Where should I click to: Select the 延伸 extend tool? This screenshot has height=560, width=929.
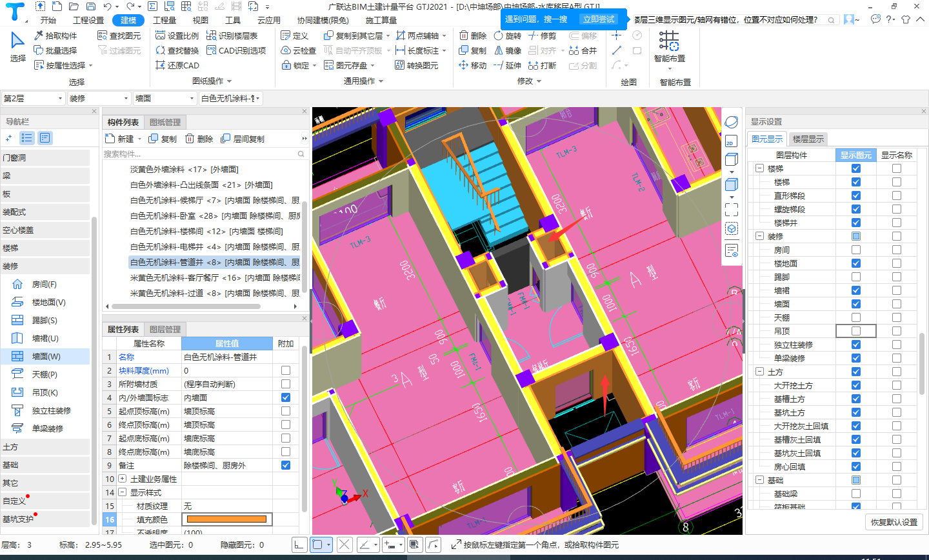point(507,65)
